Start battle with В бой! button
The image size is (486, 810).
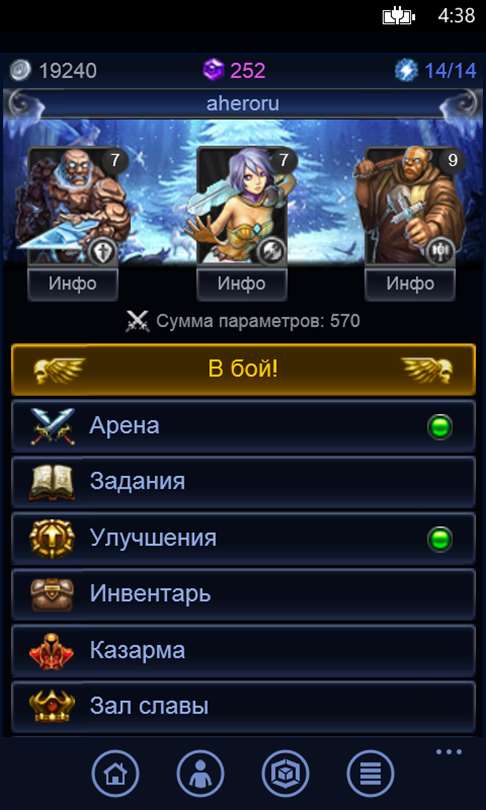(x=243, y=370)
